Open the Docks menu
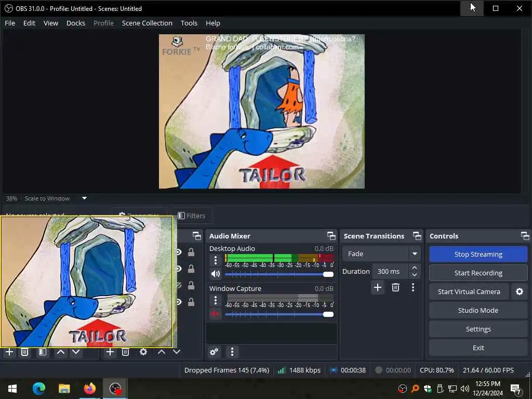 tap(76, 23)
